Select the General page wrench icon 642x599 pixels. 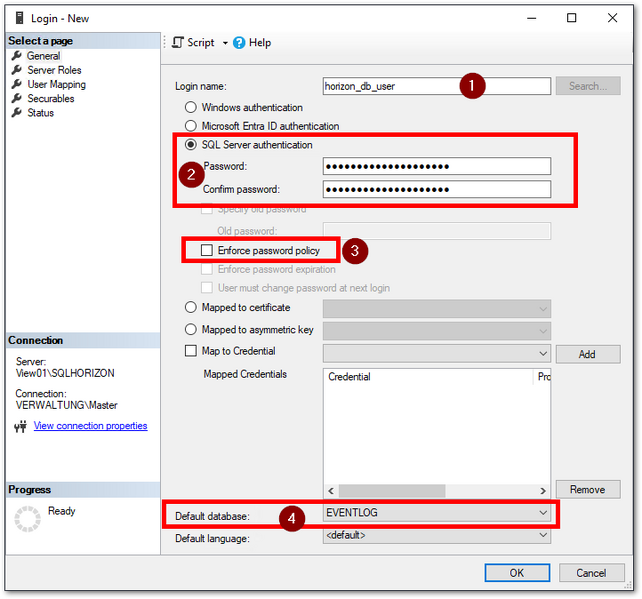tap(16, 56)
